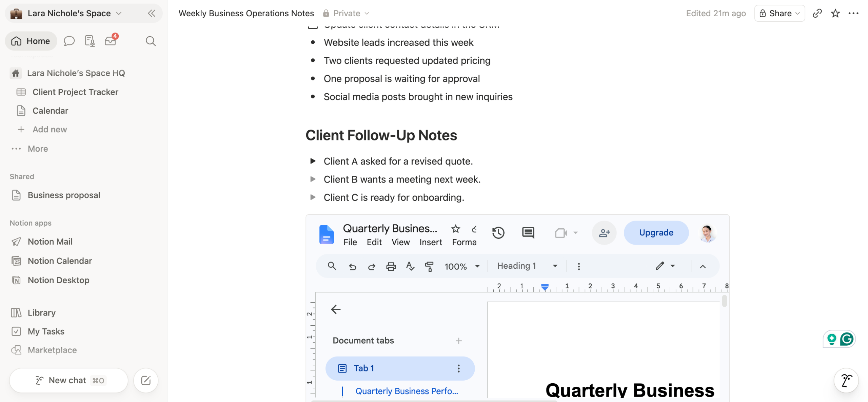This screenshot has height=402, width=868.
Task: Click the share people icon in Docs
Action: (604, 233)
